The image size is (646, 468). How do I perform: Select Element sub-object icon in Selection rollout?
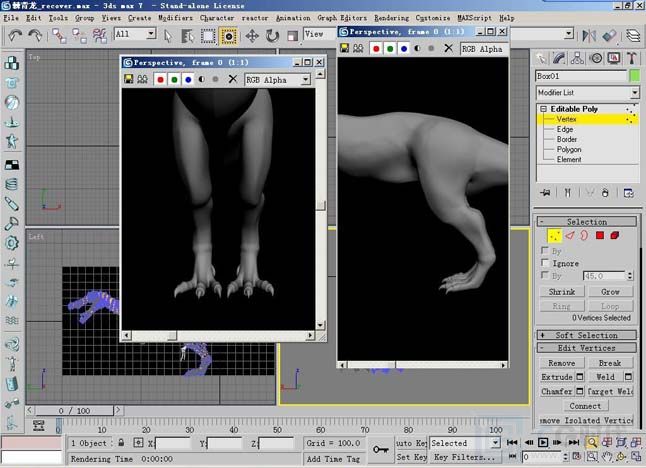click(x=615, y=236)
